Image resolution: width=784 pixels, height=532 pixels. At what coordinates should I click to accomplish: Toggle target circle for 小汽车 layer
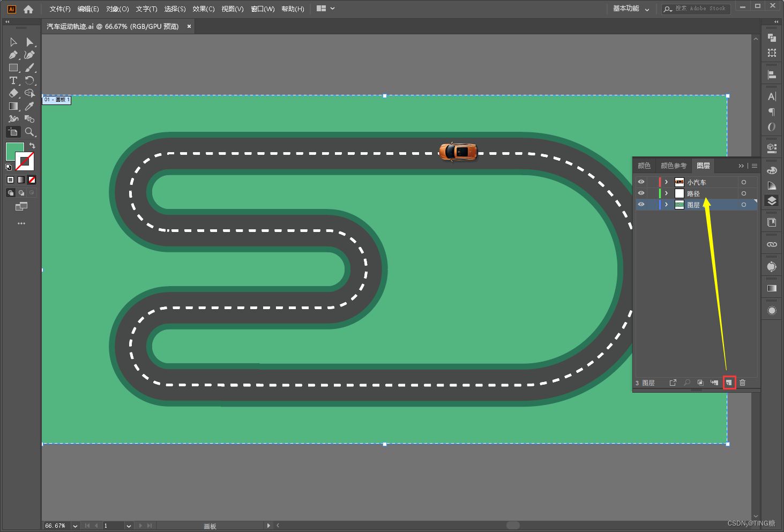(x=744, y=182)
